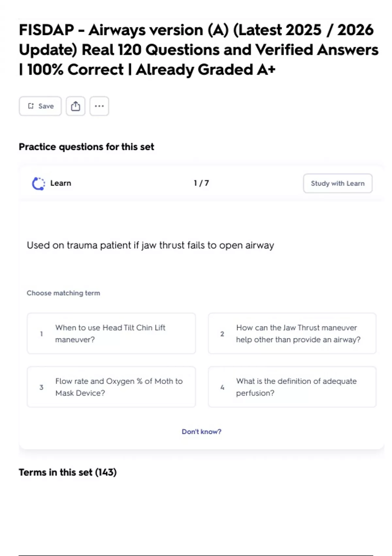Screen dimensions: 392x556
Task: Click the number 2 badge on second option
Action: (222, 334)
